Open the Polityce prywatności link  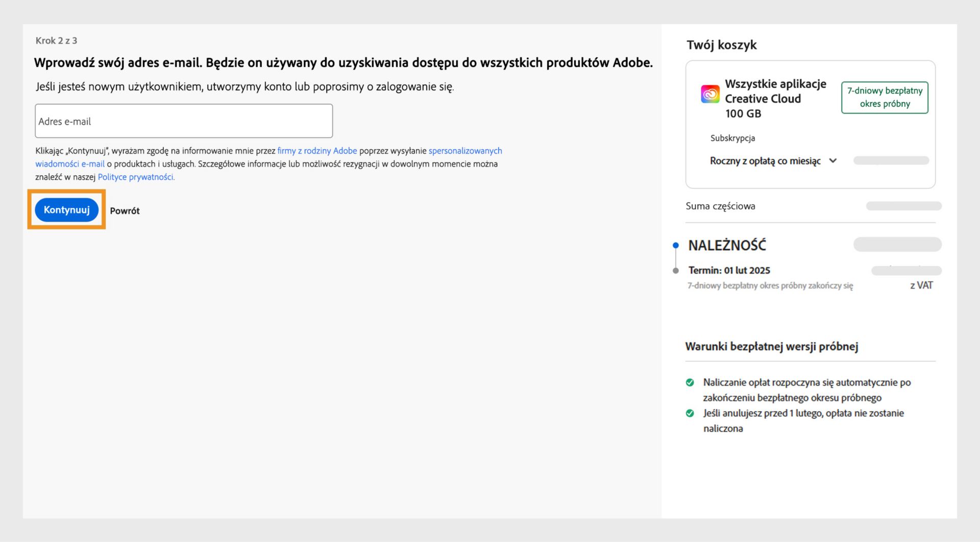tap(136, 177)
